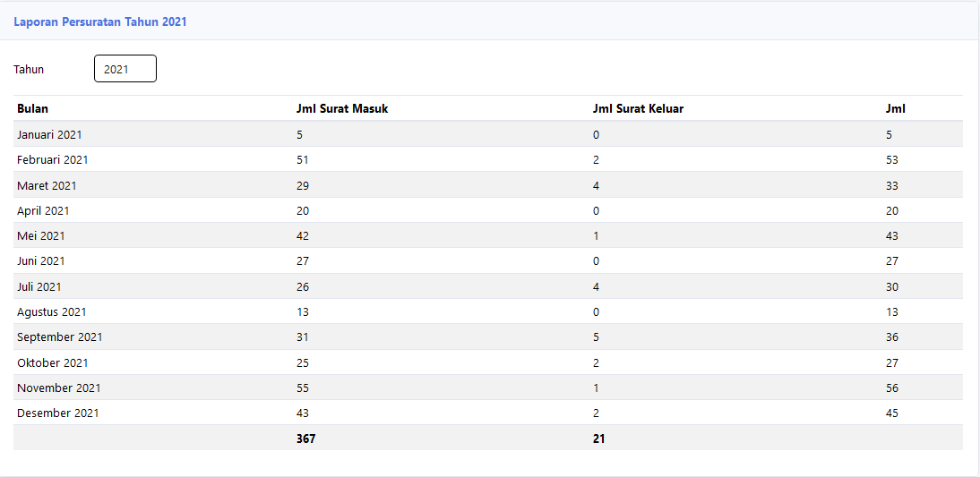The width and height of the screenshot is (980, 477).
Task: Click the Tahun year input field
Action: [125, 69]
